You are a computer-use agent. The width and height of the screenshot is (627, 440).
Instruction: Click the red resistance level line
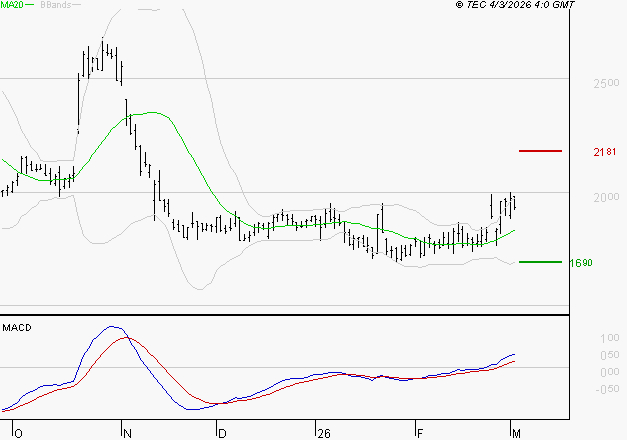pos(540,151)
